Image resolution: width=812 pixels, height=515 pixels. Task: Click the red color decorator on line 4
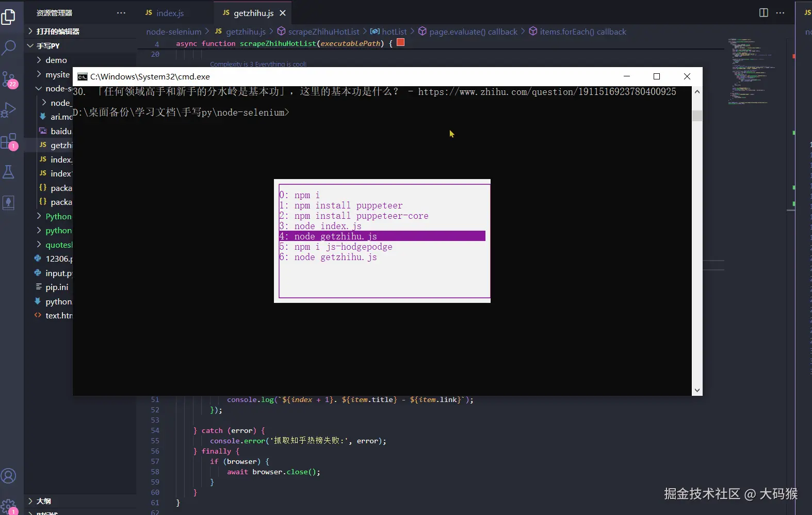tap(400, 43)
